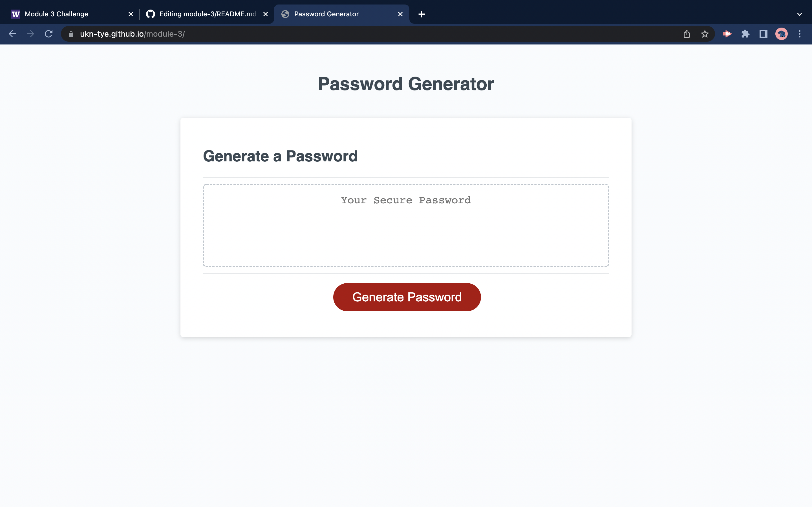The height and width of the screenshot is (507, 812).
Task: Open the Extensions puzzle piece menu
Action: (745, 34)
